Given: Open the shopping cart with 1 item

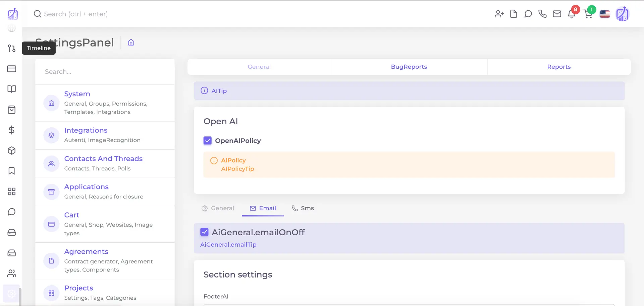Looking at the screenshot, I should point(588,14).
